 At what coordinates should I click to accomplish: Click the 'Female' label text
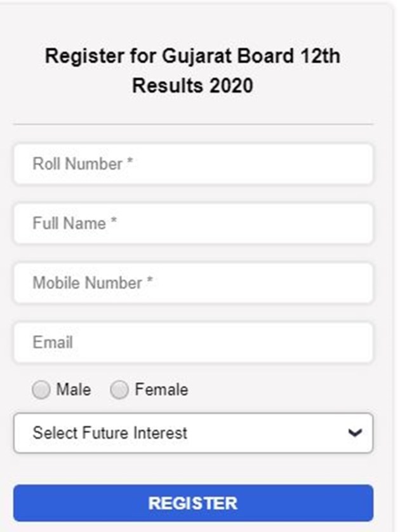click(x=161, y=389)
